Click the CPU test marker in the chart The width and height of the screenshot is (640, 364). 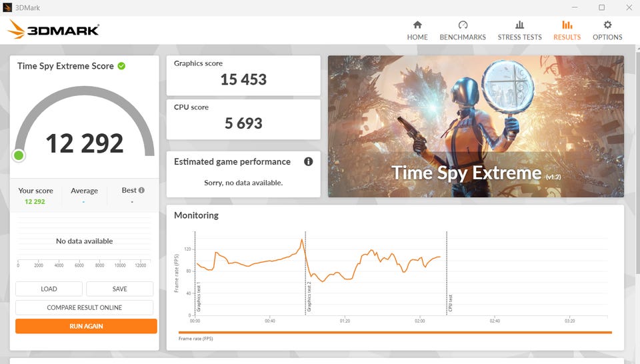coord(447,273)
